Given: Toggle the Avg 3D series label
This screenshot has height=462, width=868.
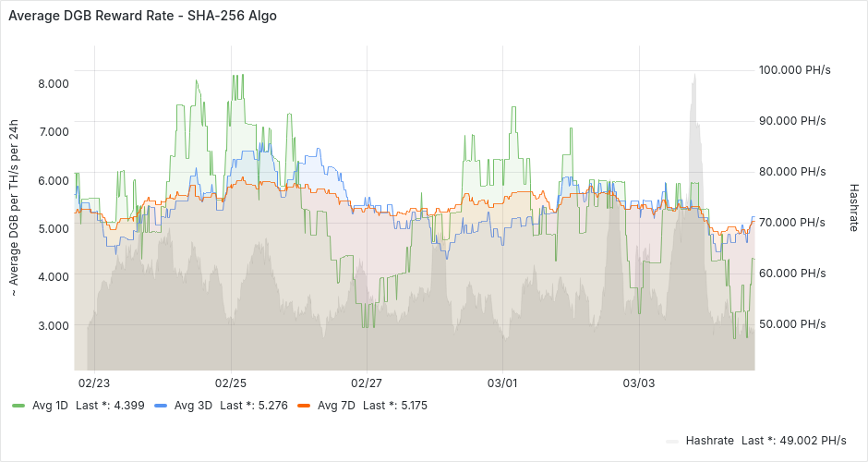Looking at the screenshot, I should click(x=192, y=406).
